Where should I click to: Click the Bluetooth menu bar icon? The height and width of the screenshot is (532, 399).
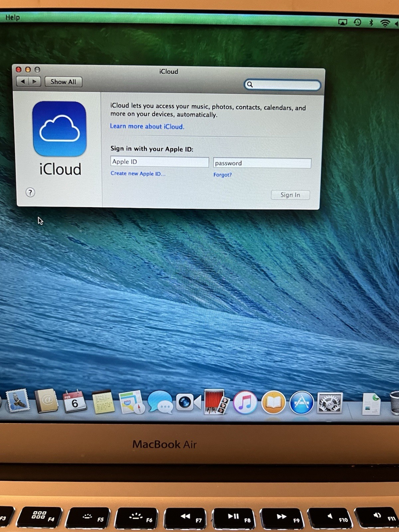tap(371, 22)
